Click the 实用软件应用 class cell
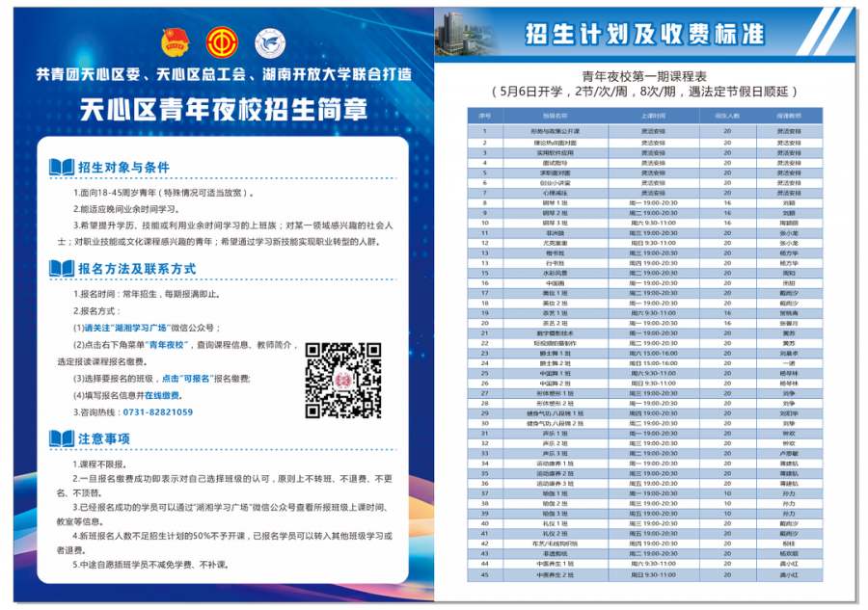Viewport: 868px width, 610px height. 556,152
